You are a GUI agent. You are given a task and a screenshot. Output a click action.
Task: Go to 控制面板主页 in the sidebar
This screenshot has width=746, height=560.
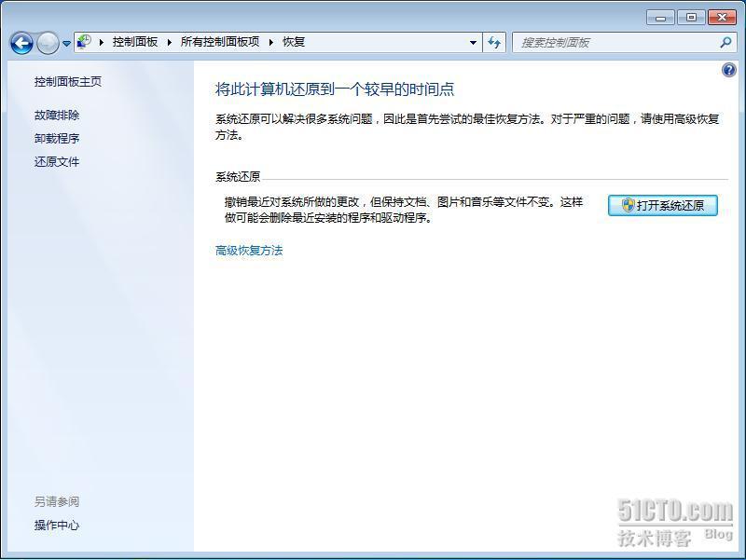click(68, 82)
